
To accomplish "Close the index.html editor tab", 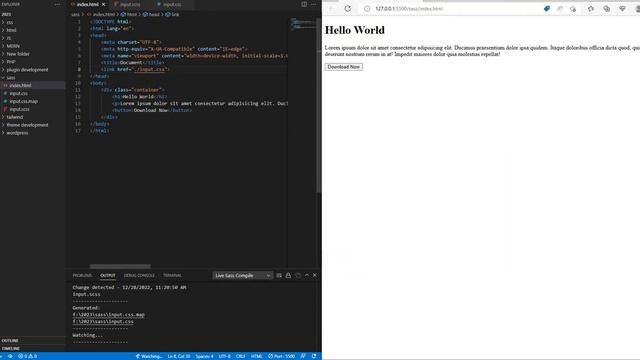I will pos(104,4).
